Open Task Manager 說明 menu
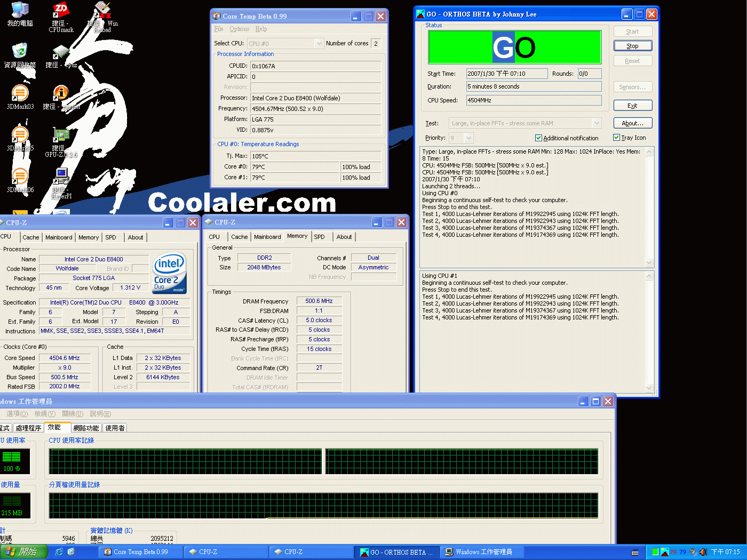 click(100, 414)
